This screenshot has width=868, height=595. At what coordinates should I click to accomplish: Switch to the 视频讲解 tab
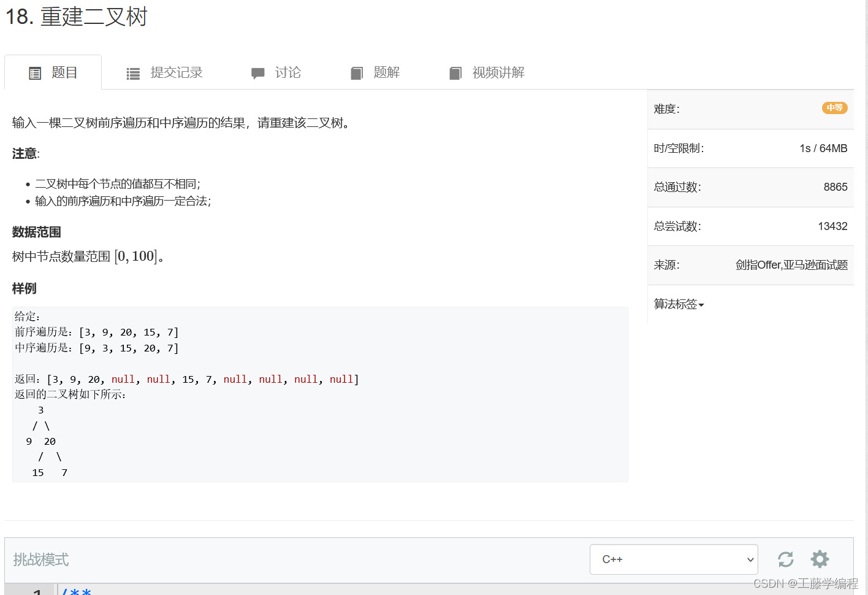point(498,72)
